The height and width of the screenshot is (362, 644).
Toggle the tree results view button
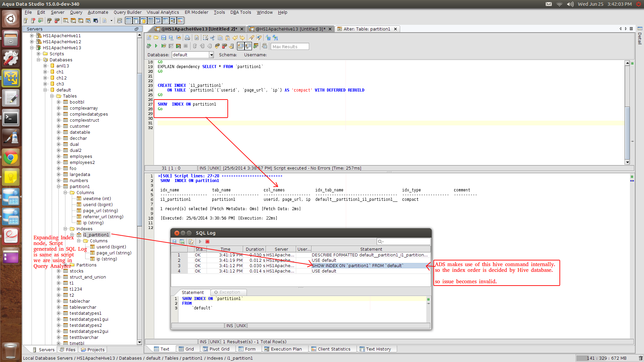(248, 46)
